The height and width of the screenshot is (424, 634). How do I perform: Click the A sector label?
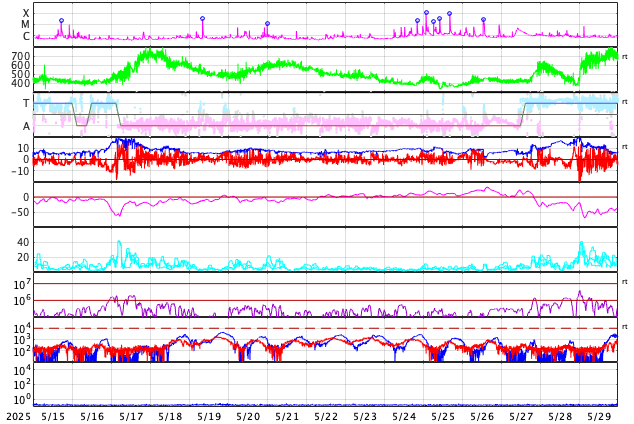pyautogui.click(x=26, y=127)
